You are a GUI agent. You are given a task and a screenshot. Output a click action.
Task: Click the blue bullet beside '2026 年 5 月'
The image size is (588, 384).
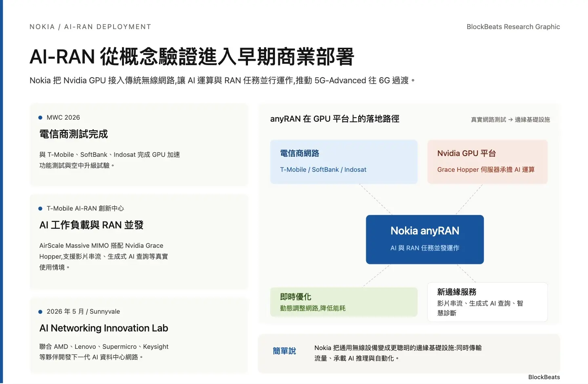point(40,312)
